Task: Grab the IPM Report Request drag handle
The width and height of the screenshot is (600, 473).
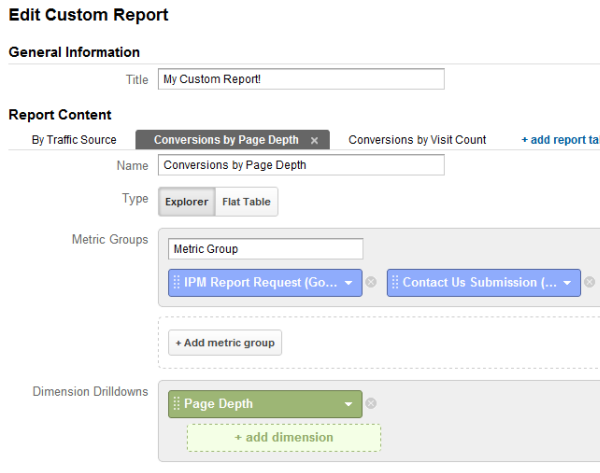Action: (x=177, y=283)
